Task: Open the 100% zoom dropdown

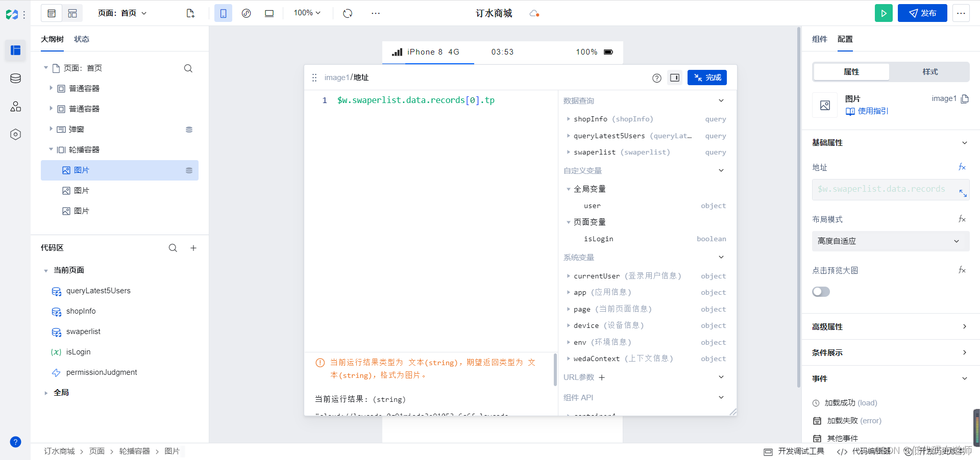Action: coord(307,13)
